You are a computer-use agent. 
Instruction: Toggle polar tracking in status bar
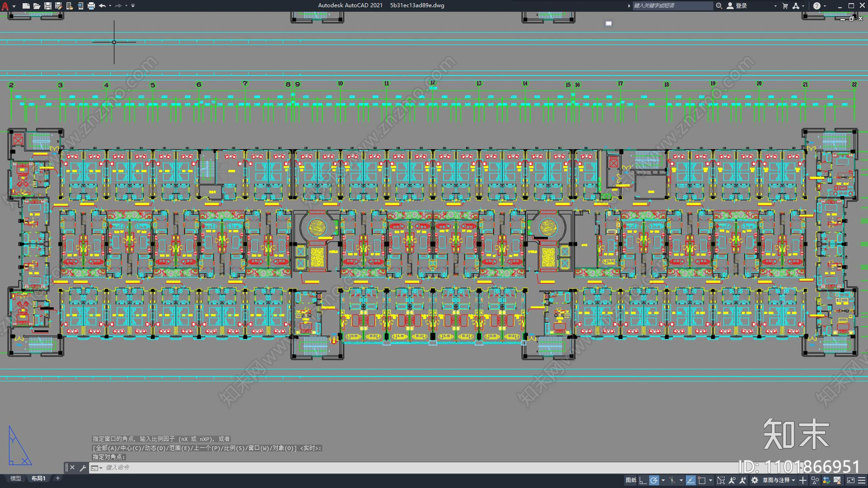pos(654,480)
